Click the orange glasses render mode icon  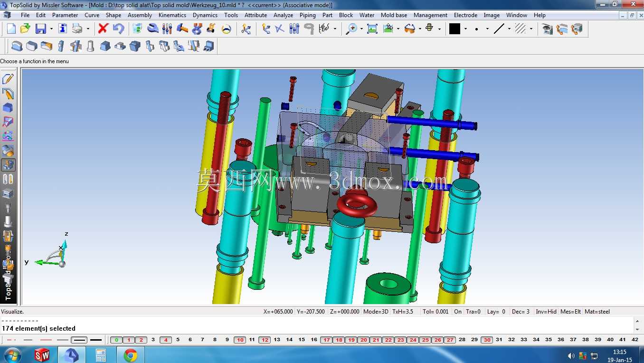tap(409, 29)
